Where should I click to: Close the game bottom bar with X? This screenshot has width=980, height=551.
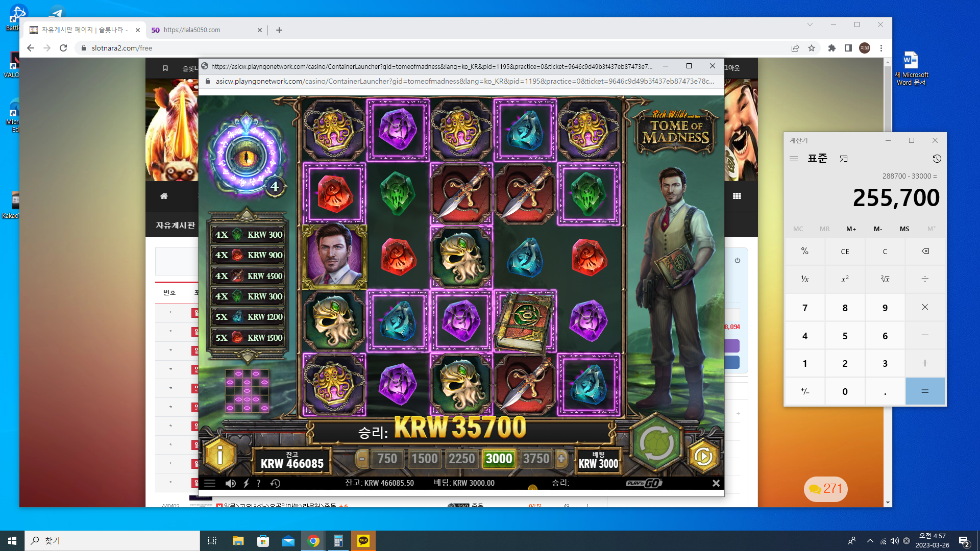[x=716, y=483]
